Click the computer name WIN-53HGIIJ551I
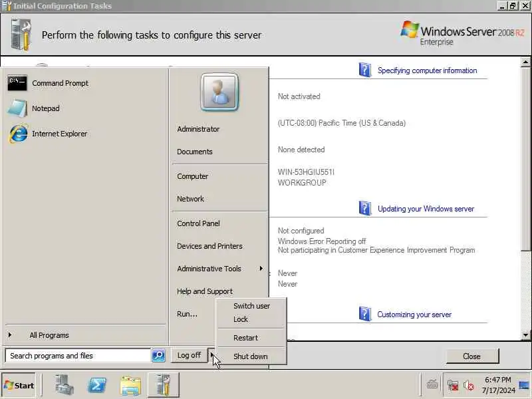 coord(306,172)
